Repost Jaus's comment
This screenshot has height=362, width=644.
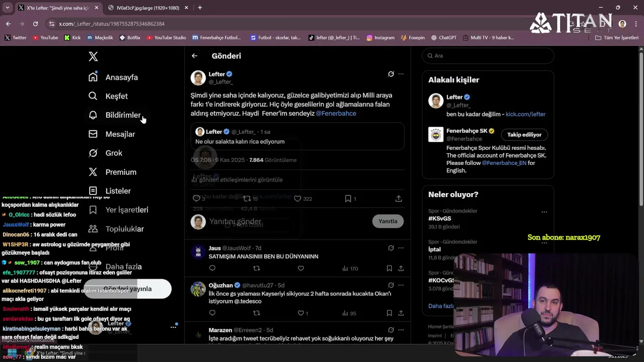click(x=257, y=268)
